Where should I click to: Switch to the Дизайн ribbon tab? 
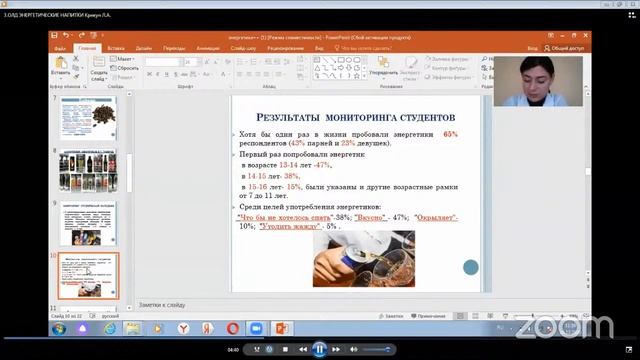(144, 48)
